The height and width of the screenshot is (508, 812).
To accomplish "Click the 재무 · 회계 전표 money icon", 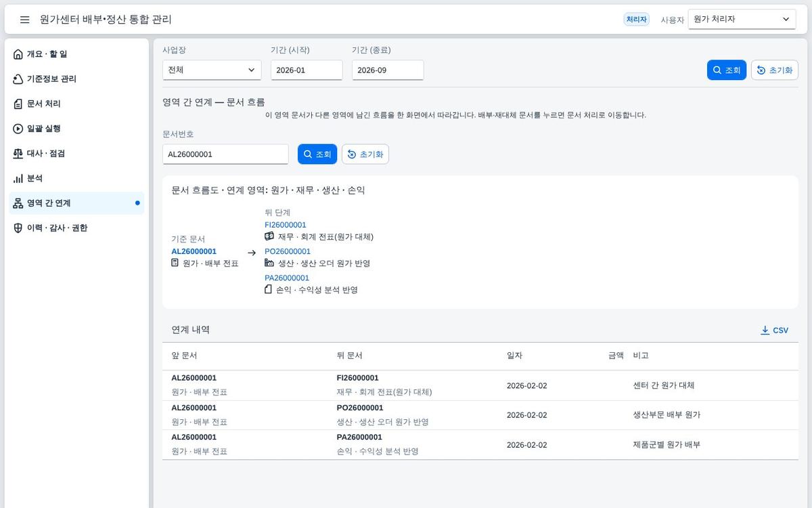I will [x=269, y=236].
